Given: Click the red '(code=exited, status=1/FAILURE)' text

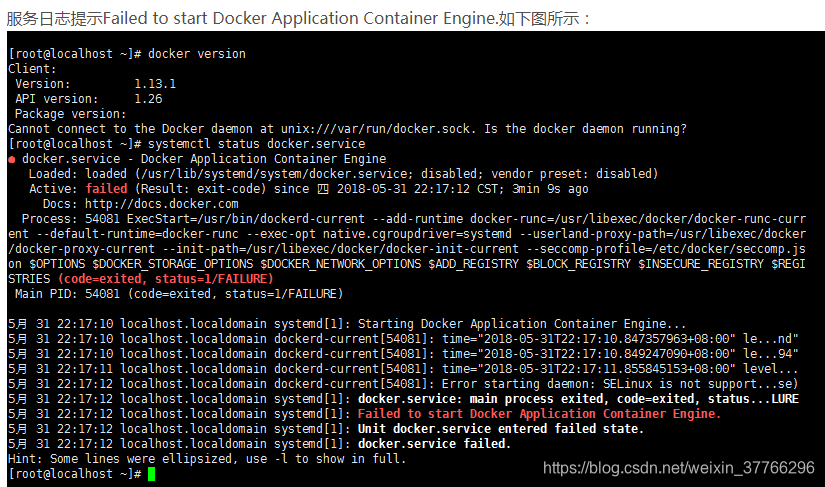Looking at the screenshot, I should pyautogui.click(x=166, y=279).
